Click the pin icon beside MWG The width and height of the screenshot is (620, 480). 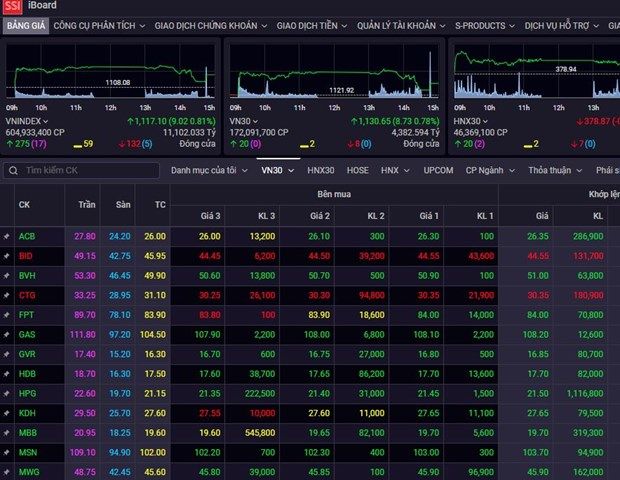pos(7,472)
